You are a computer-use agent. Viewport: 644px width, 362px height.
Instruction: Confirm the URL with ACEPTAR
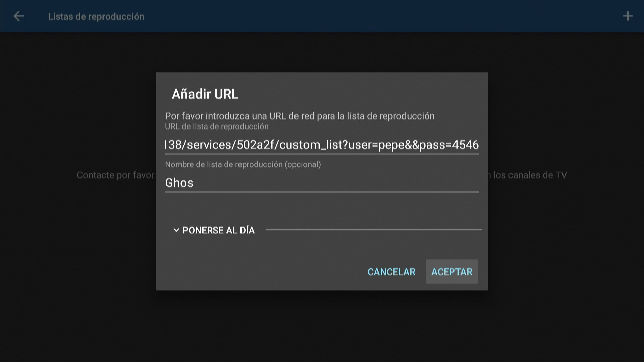pos(452,271)
